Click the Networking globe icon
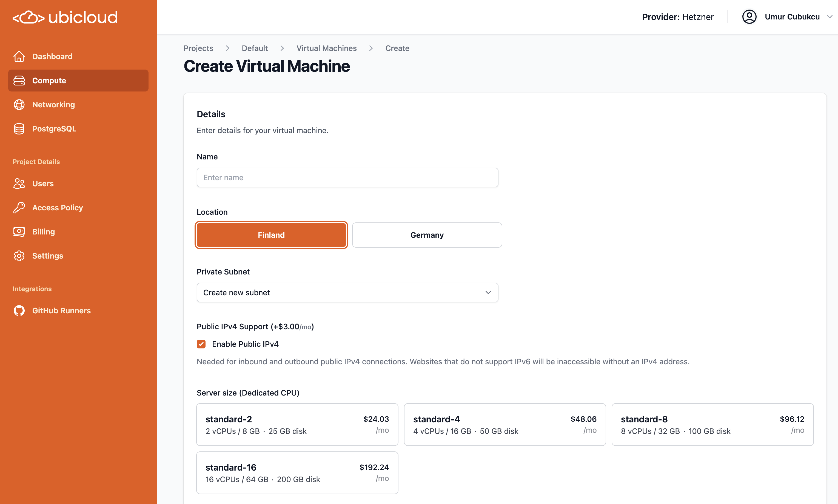 (19, 105)
